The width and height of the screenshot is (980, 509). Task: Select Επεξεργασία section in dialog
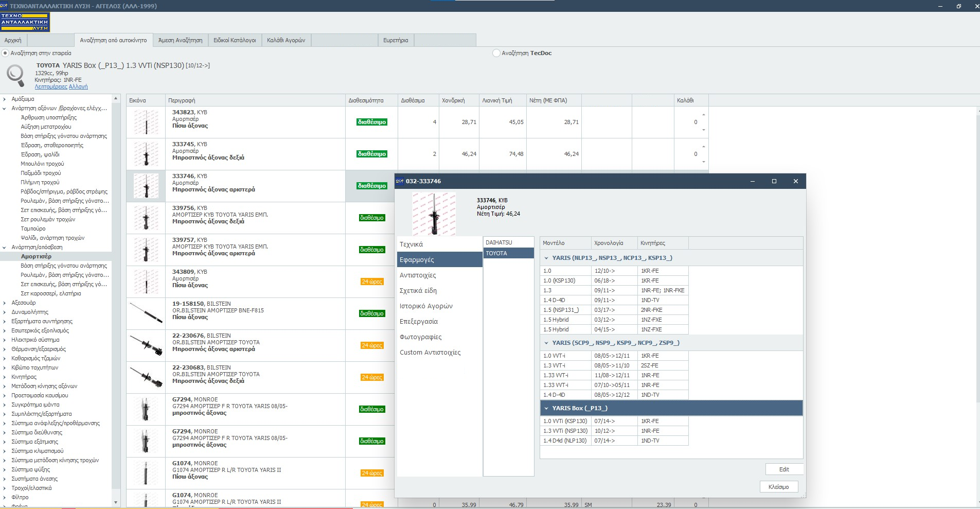tap(440, 322)
